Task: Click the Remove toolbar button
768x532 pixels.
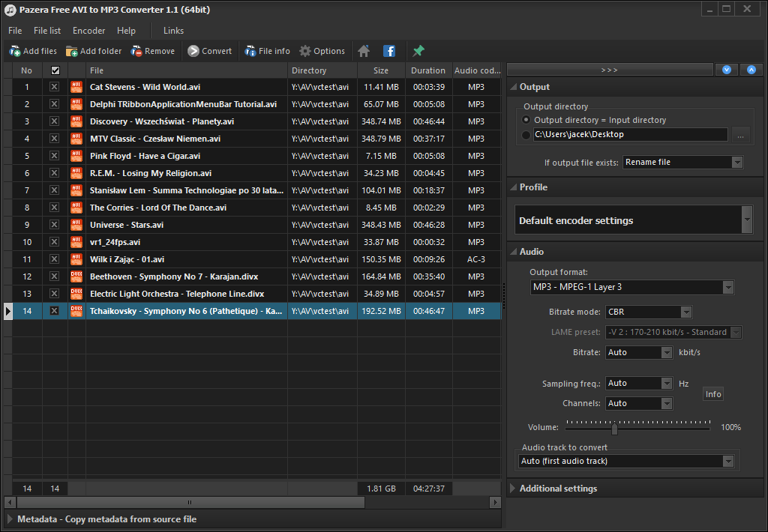Action: point(153,51)
